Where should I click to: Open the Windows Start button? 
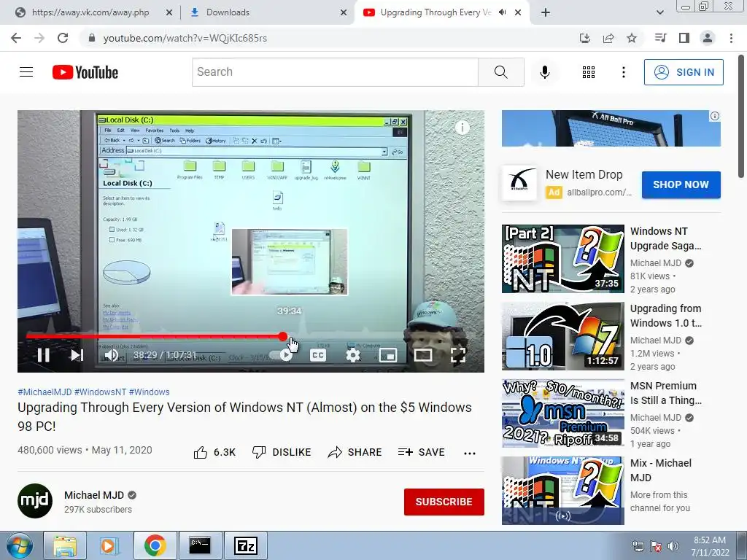click(x=20, y=545)
